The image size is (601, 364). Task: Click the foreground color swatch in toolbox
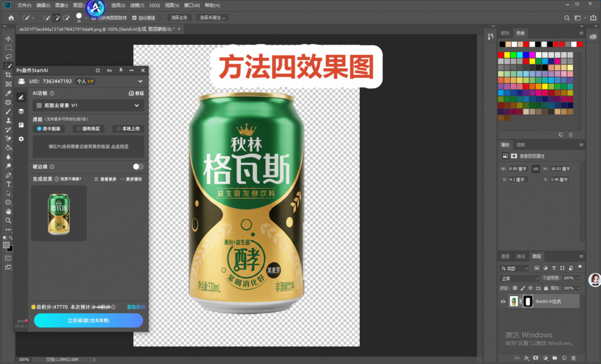pyautogui.click(x=6, y=246)
